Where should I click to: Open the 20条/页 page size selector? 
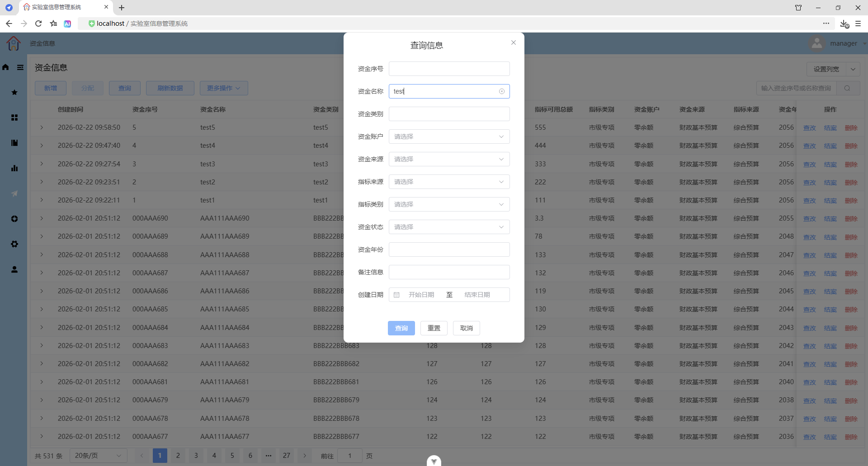(98, 456)
